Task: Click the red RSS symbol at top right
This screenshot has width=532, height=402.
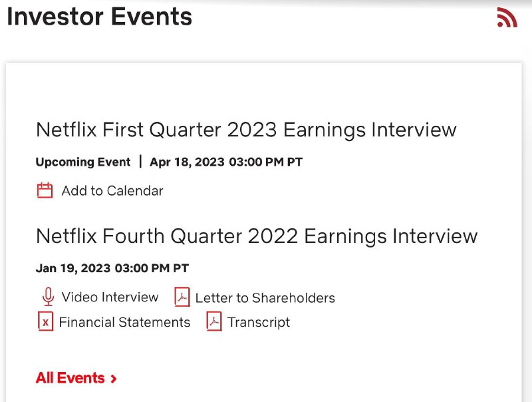Action: 507,17
